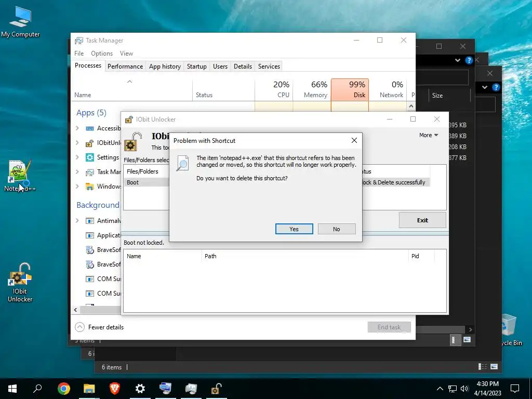Open the More dropdown in IObit Unlocker
532x399 pixels.
429,135
